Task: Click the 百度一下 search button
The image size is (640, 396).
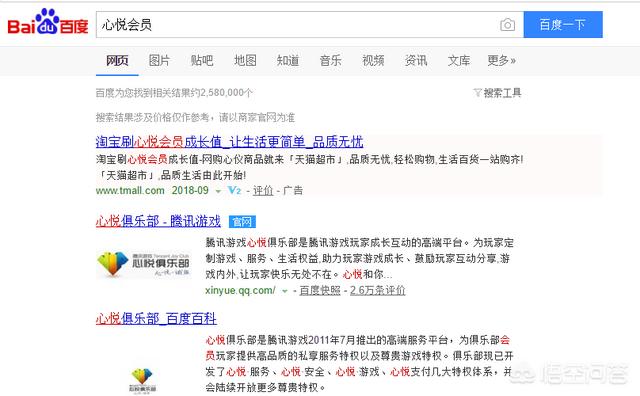Action: pyautogui.click(x=563, y=24)
